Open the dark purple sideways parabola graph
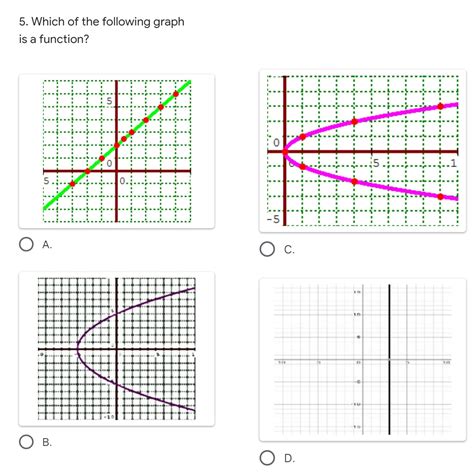Image resolution: width=474 pixels, height=474 pixels. [117, 349]
